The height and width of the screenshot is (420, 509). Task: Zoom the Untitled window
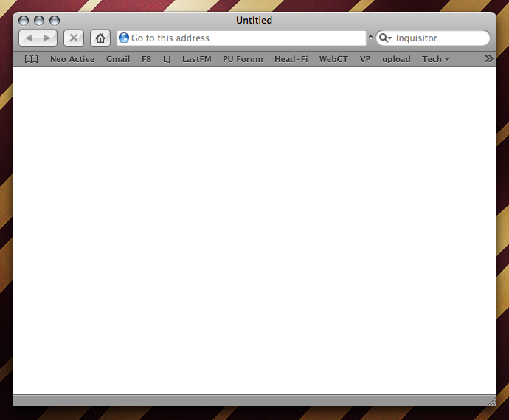coord(55,21)
